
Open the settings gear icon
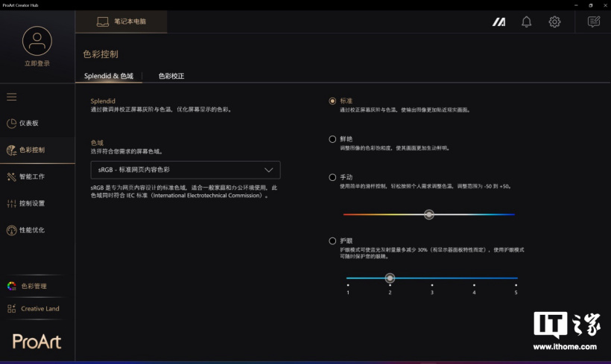(x=554, y=22)
